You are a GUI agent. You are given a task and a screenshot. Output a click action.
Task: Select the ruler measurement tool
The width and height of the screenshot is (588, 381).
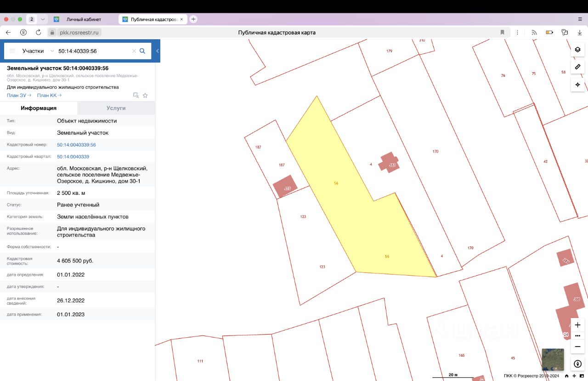[x=577, y=67]
